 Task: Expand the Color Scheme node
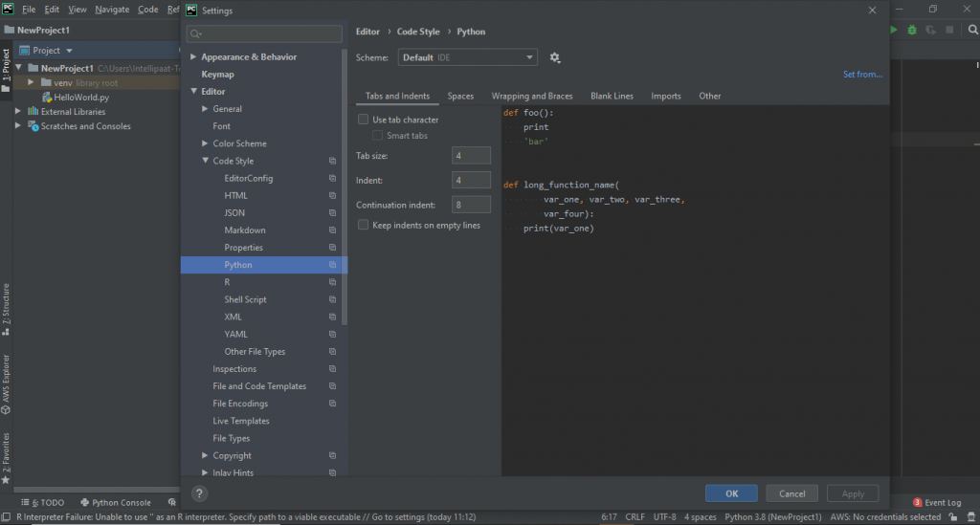205,143
